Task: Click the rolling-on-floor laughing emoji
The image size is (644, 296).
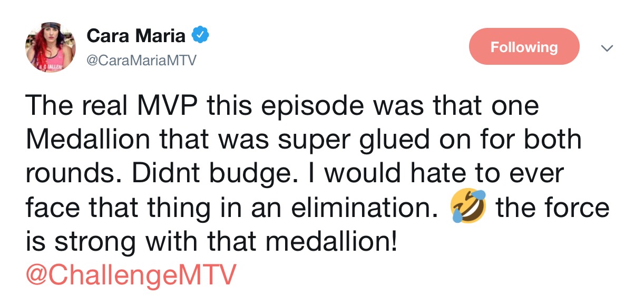Action: coord(469,209)
